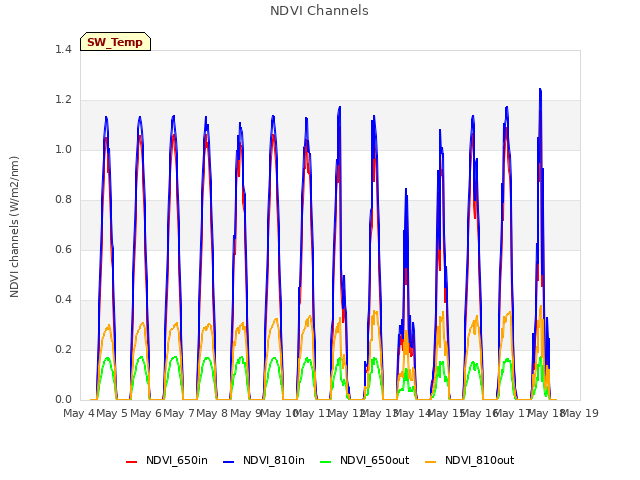The width and height of the screenshot is (640, 480).
Task: Click the May 19 x-axis label
Action: 580,413
